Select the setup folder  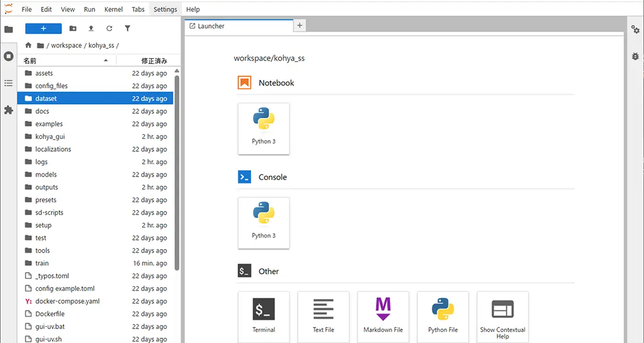tap(96, 225)
